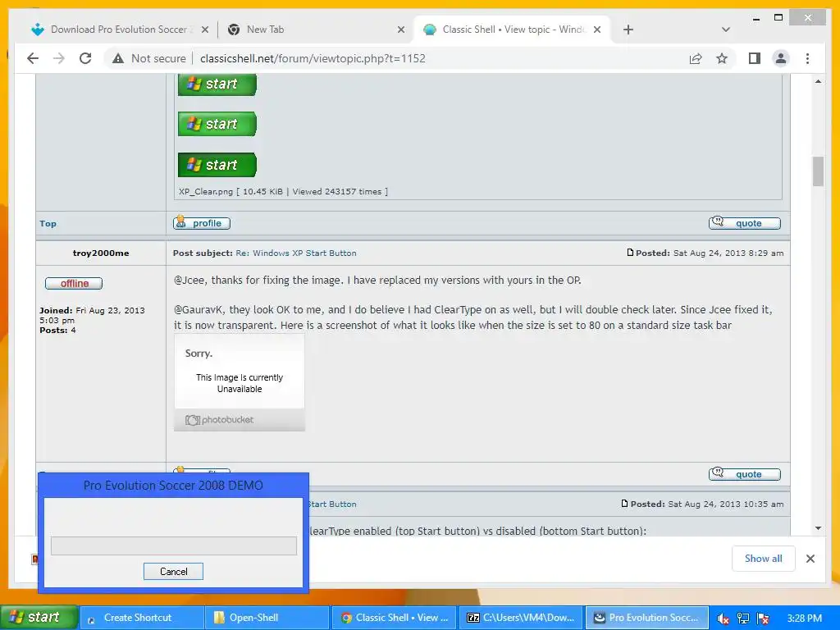Click the middle green start button image
The height and width of the screenshot is (630, 840).
(x=217, y=124)
